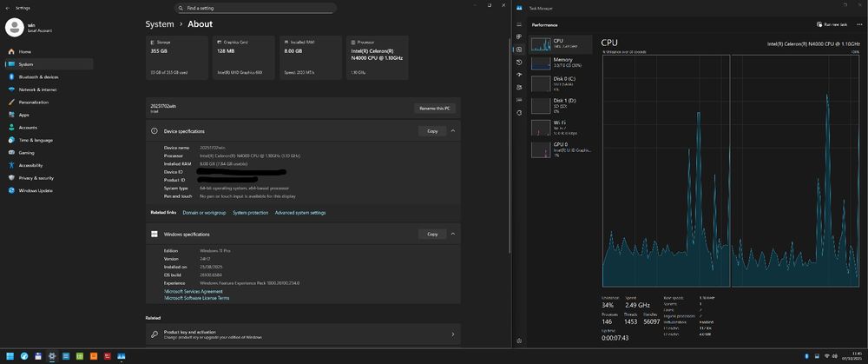Viewport: 868px width, 364px height.
Task: Open App history icon in Task Manager
Action: 519,63
